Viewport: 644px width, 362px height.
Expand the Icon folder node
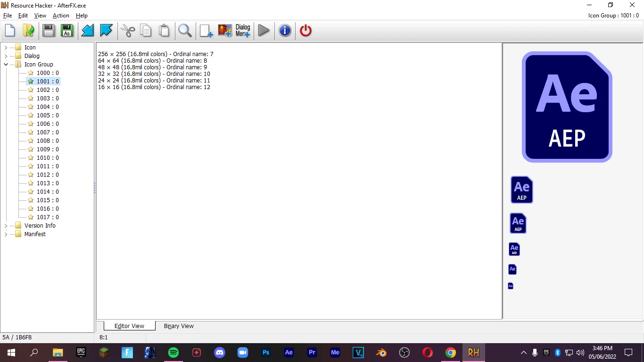point(6,48)
